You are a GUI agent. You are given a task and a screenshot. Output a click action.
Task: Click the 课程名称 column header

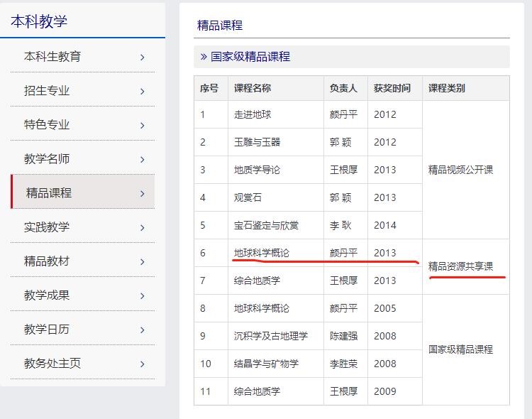coord(253,89)
